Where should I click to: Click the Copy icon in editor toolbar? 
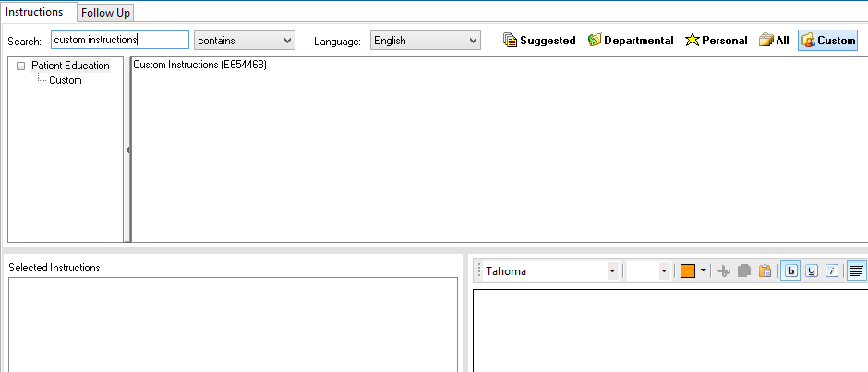click(744, 271)
